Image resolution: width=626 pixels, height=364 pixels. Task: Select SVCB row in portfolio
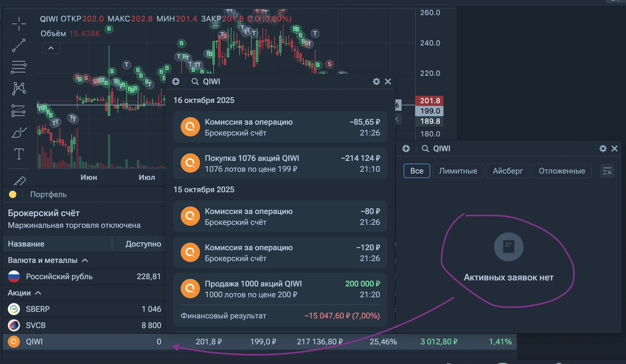pos(85,325)
